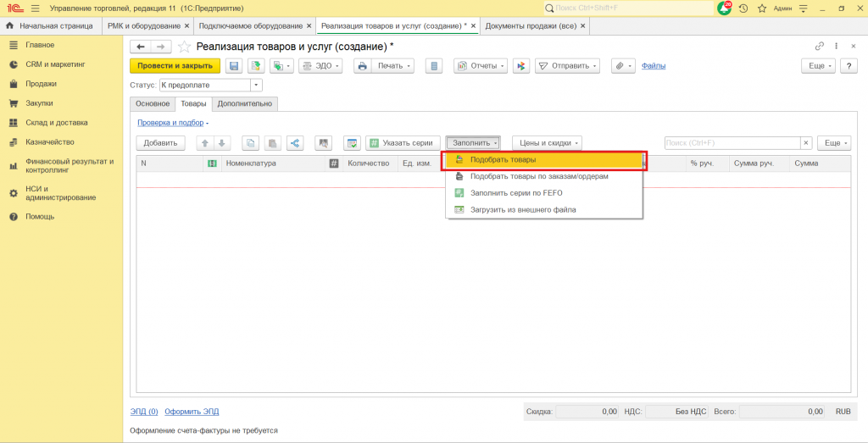The height and width of the screenshot is (443, 868).
Task: Clear the search field with X button
Action: [x=807, y=142]
